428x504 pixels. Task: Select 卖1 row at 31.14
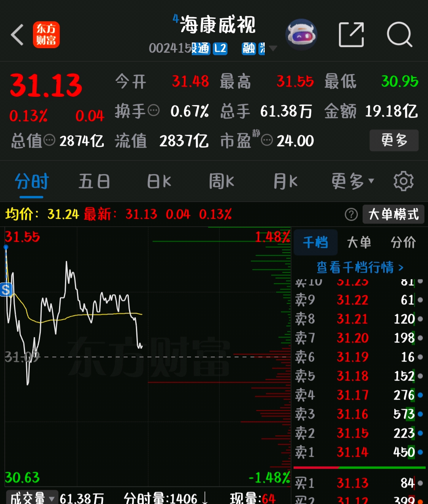pyautogui.click(x=359, y=452)
